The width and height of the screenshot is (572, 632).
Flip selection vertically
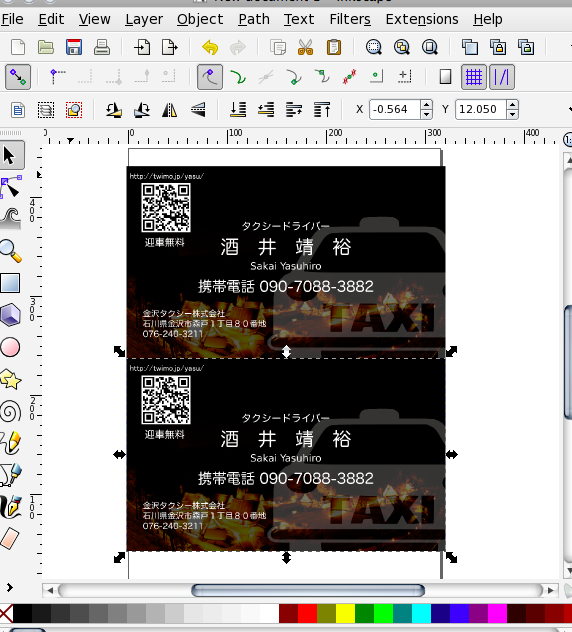[x=198, y=110]
